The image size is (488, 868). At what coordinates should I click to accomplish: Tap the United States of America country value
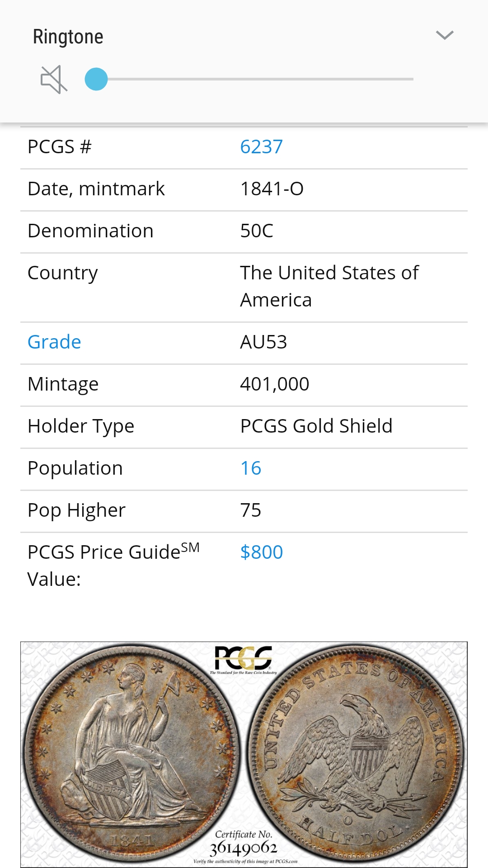tap(329, 287)
